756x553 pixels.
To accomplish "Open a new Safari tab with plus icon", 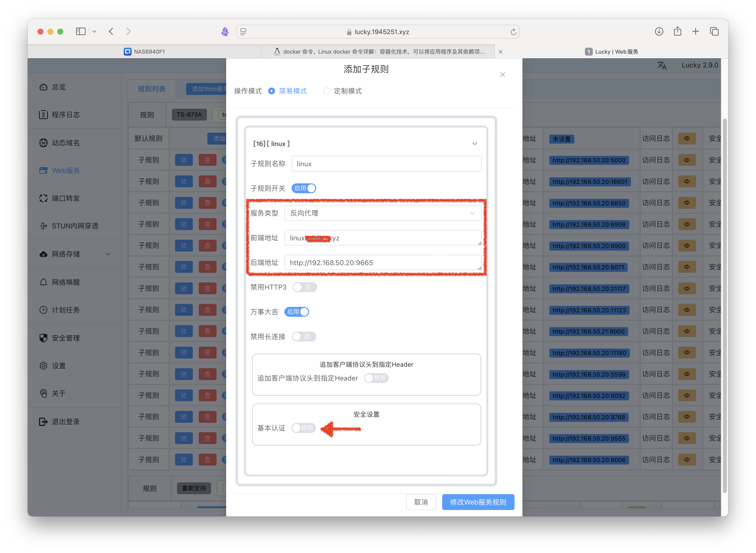I will click(696, 31).
